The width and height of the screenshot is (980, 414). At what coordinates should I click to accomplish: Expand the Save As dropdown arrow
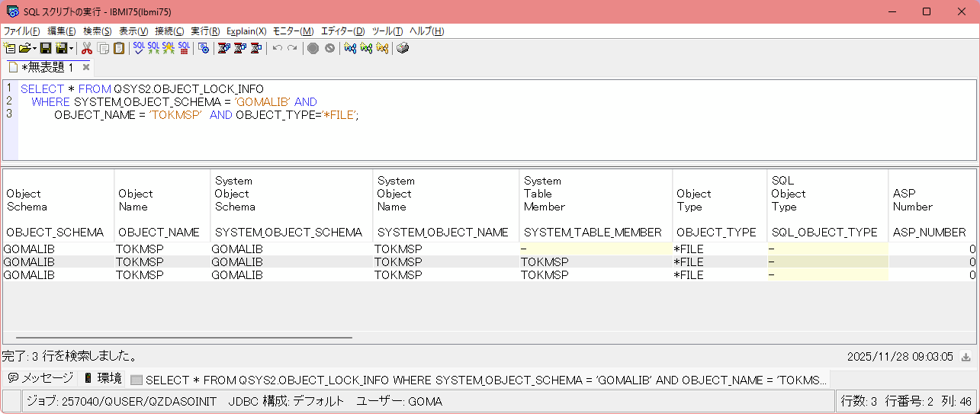pos(71,48)
